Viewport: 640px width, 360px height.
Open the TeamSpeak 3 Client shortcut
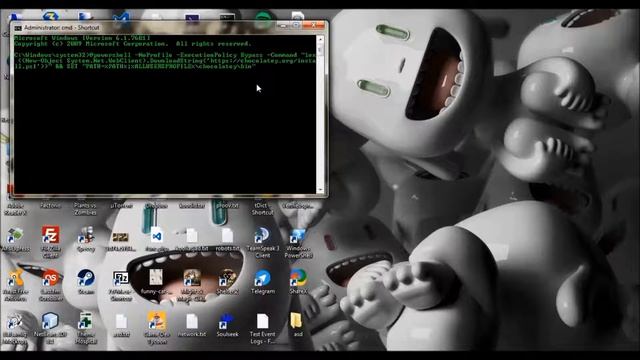262,235
